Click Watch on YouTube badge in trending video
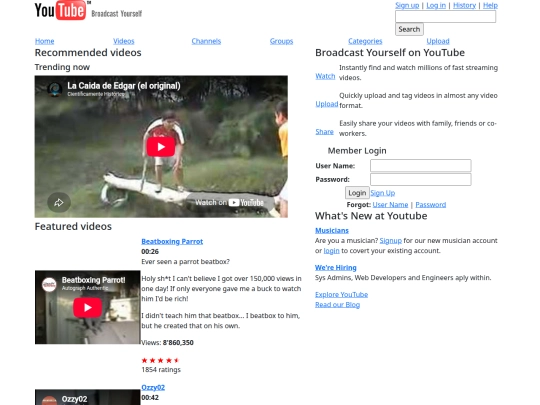Screen dimensions: 540x405 (229, 202)
